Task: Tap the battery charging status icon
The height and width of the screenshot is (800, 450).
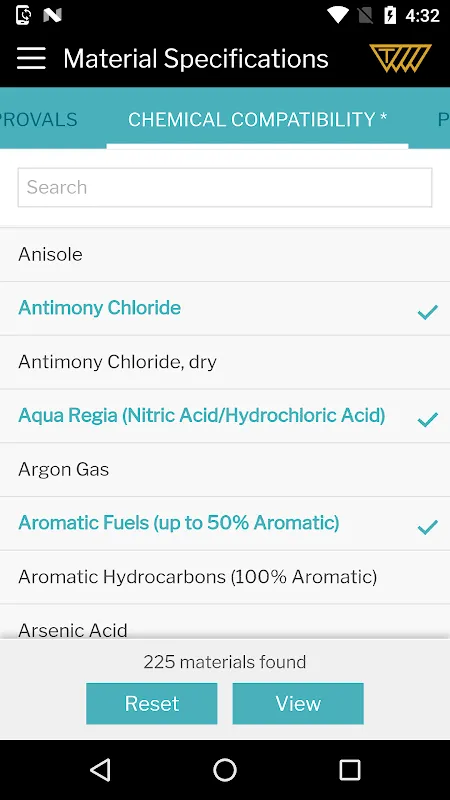Action: tap(390, 15)
